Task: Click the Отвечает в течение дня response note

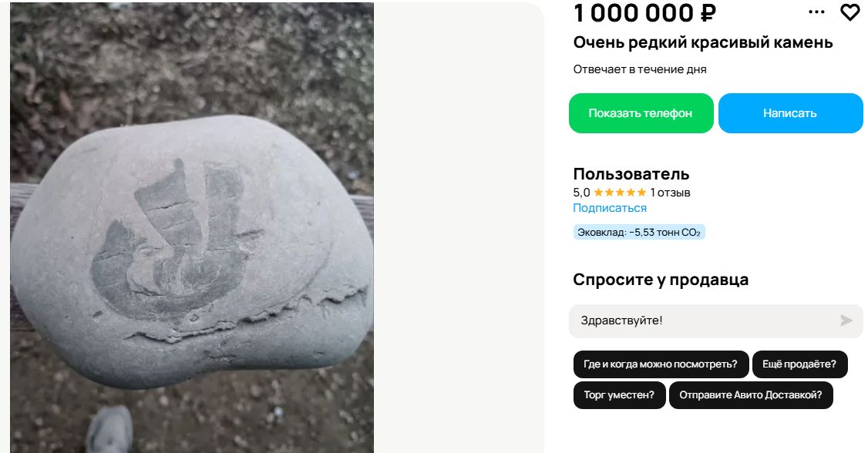Action: 640,69
